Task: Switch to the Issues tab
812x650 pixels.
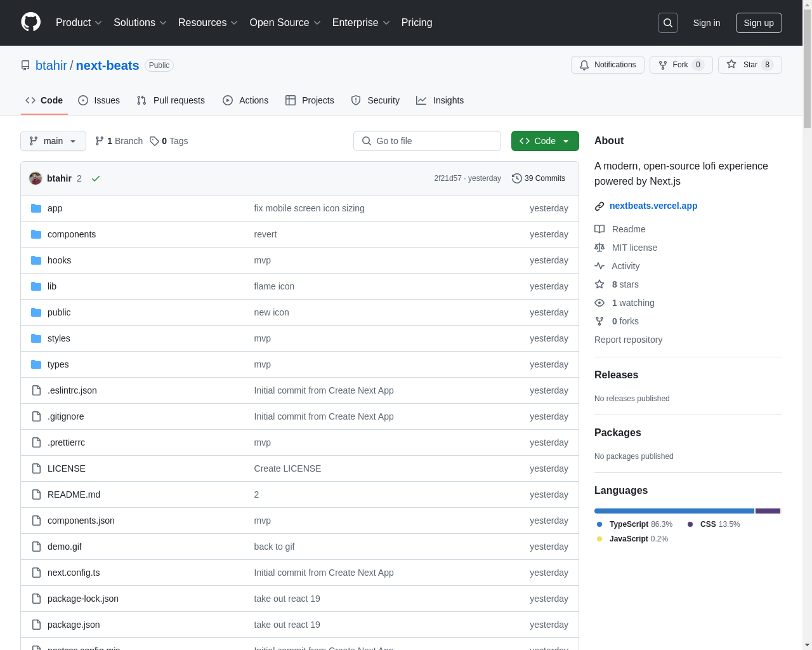Action: (x=99, y=100)
